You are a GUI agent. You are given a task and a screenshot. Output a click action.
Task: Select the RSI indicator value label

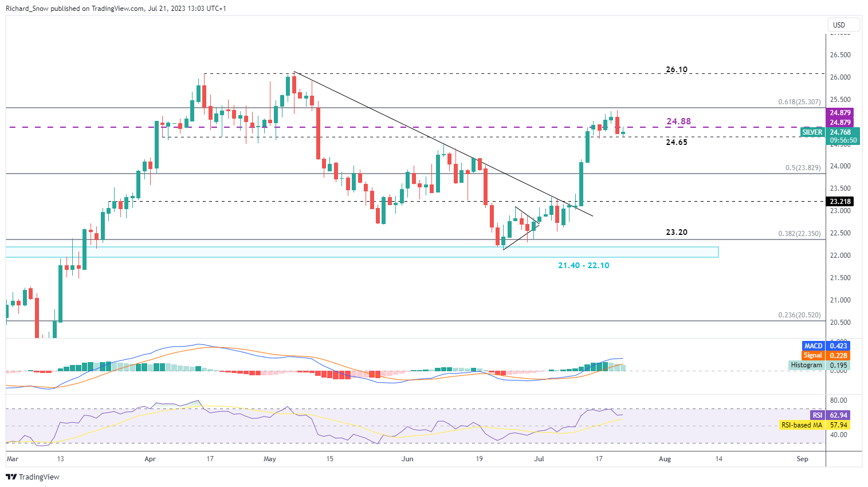pyautogui.click(x=838, y=415)
